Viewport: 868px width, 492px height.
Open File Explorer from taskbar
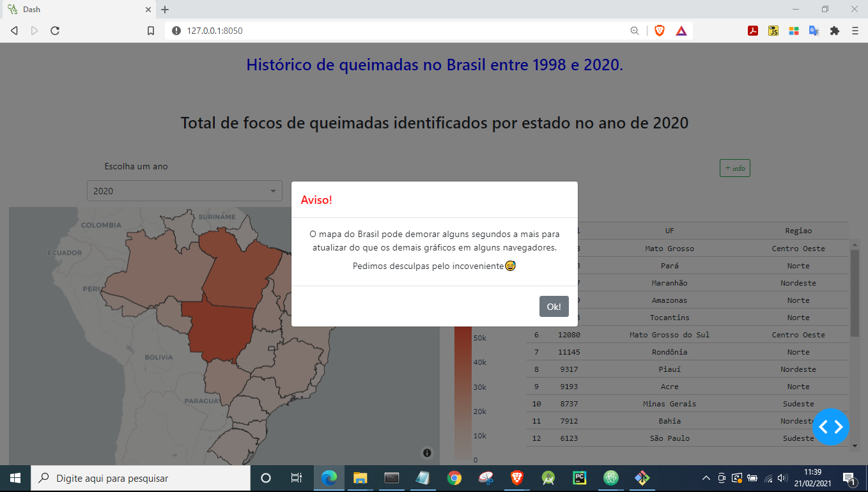coord(360,478)
